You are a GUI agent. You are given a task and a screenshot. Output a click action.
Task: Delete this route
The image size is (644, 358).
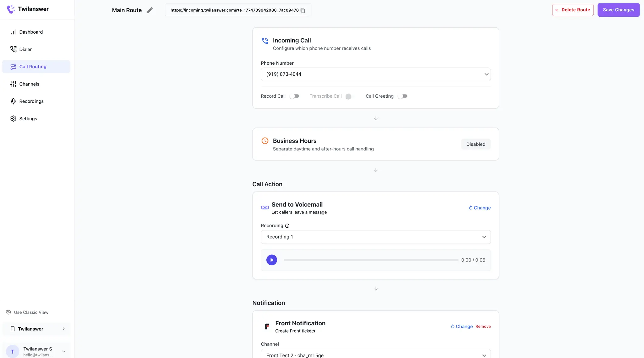(x=573, y=10)
